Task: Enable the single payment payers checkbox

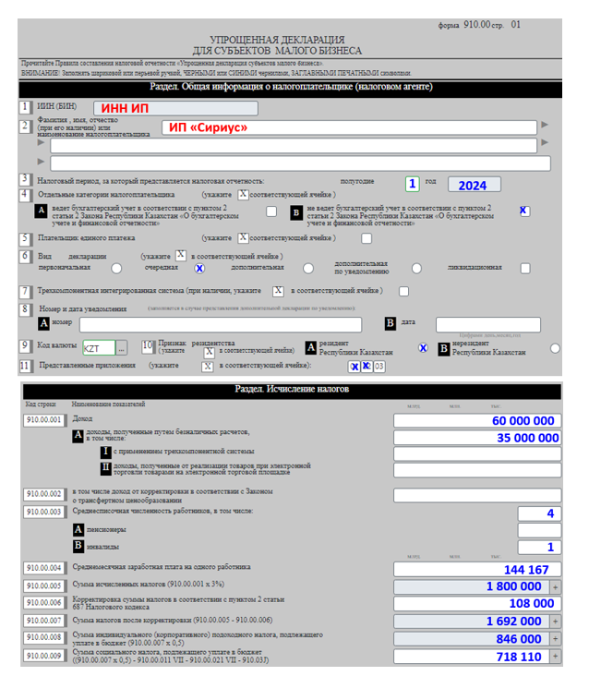Action: pyautogui.click(x=367, y=238)
